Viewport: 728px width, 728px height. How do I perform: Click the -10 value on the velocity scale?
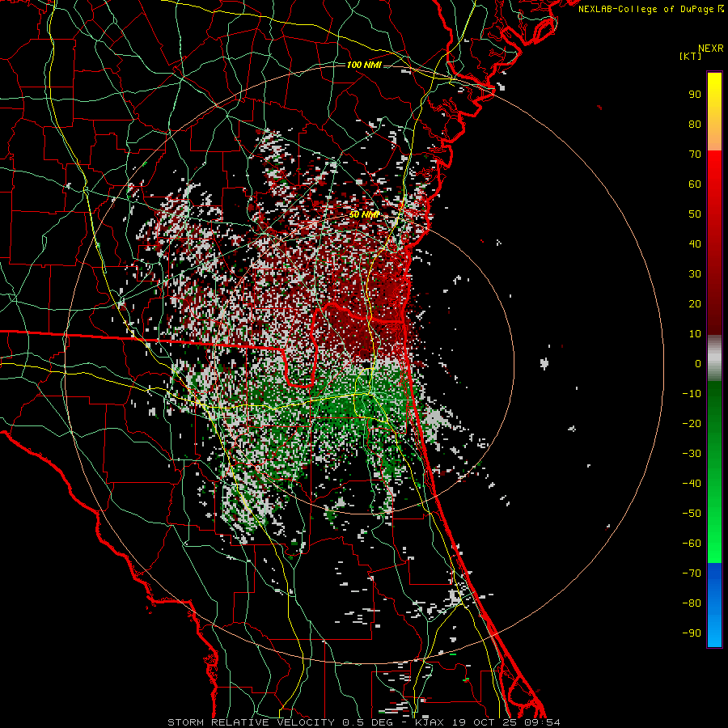pos(692,394)
